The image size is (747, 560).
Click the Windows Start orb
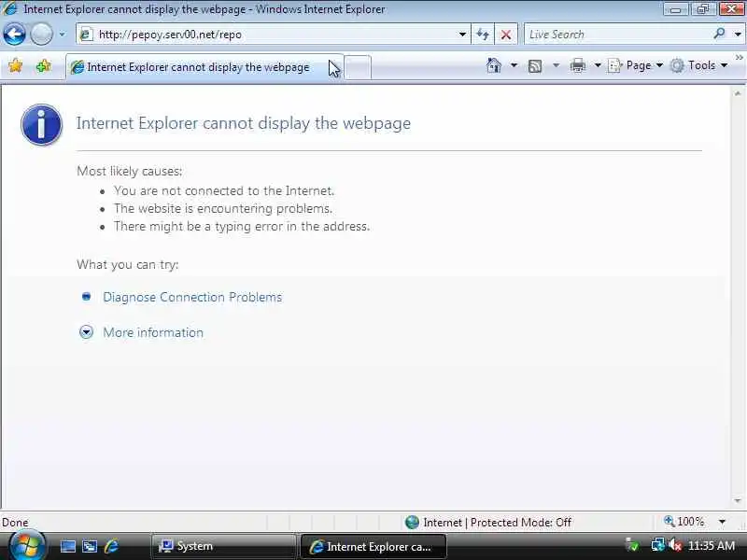pos(27,546)
